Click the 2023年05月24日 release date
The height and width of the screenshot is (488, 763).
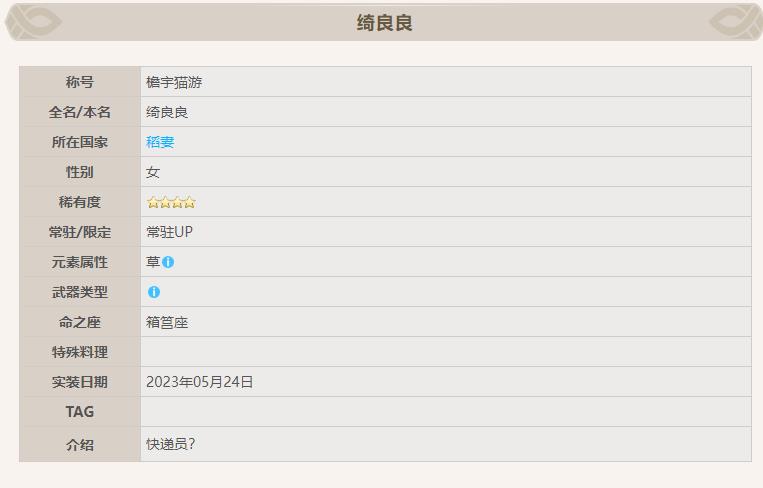tap(199, 382)
